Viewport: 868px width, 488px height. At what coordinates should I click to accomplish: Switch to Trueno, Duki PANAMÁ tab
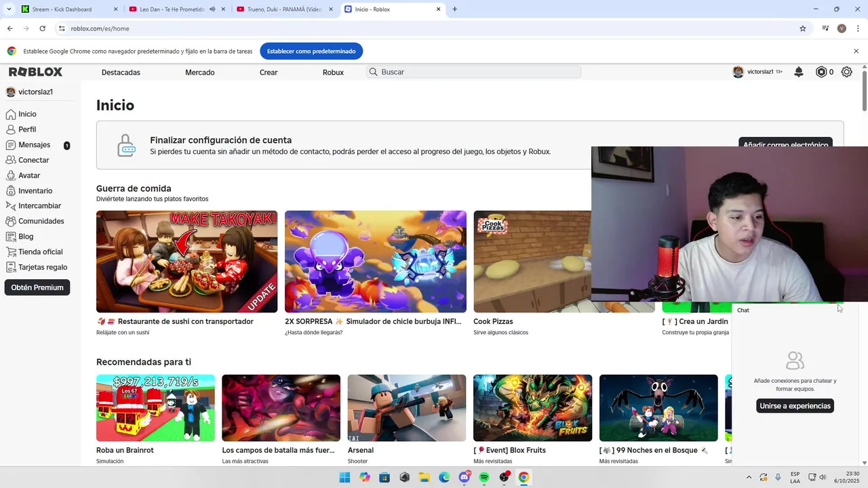click(285, 9)
